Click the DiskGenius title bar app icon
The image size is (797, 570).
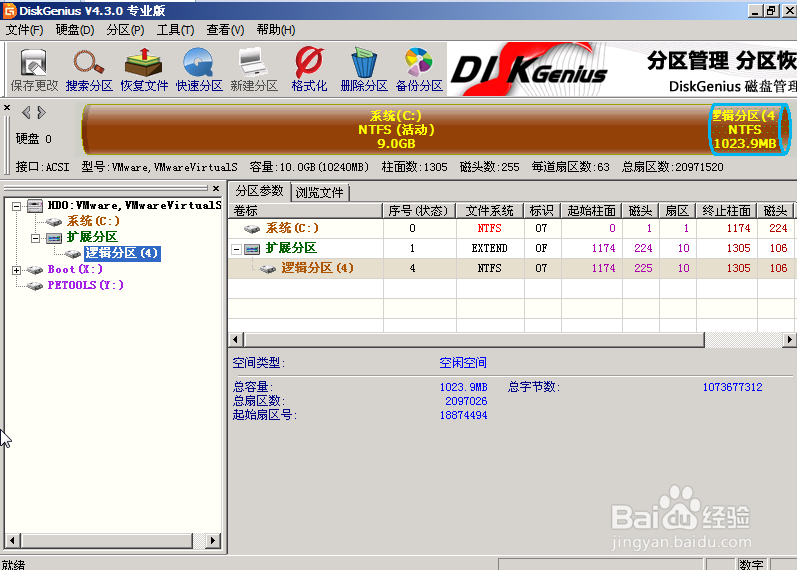9,10
